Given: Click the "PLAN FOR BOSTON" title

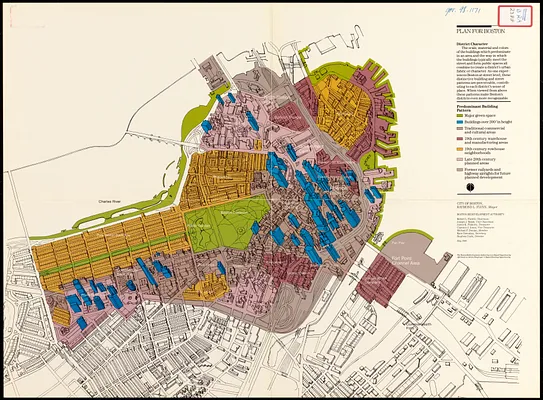Looking at the screenshot, I should [481, 31].
